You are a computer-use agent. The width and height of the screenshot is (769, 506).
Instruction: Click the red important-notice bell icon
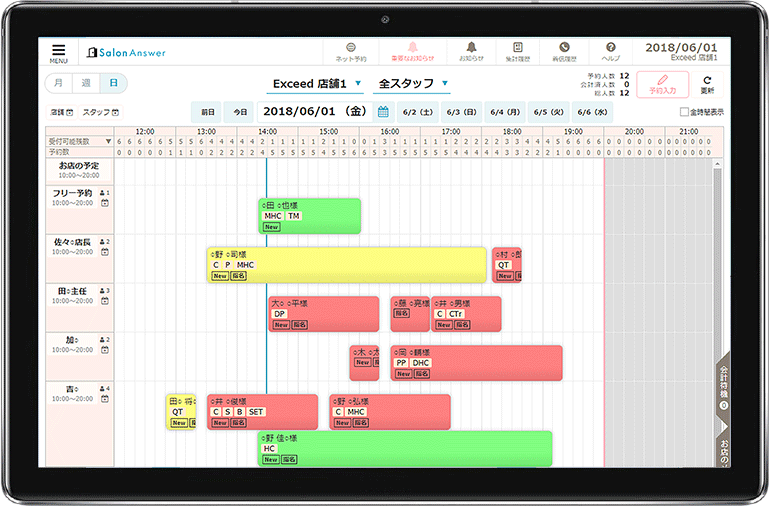click(x=413, y=52)
